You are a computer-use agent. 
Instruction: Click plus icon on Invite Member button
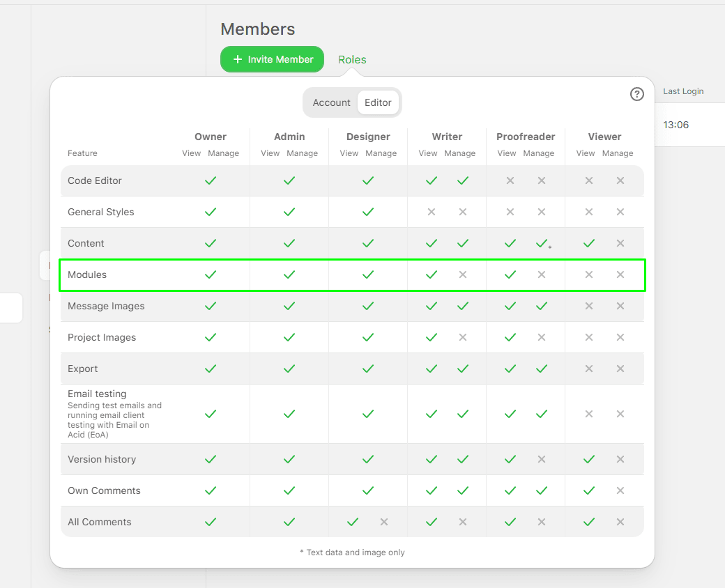coord(238,60)
